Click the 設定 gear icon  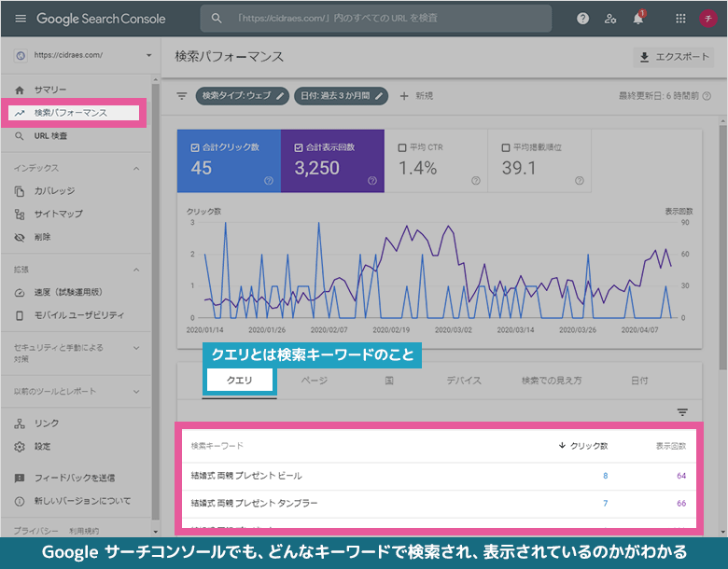click(20, 447)
